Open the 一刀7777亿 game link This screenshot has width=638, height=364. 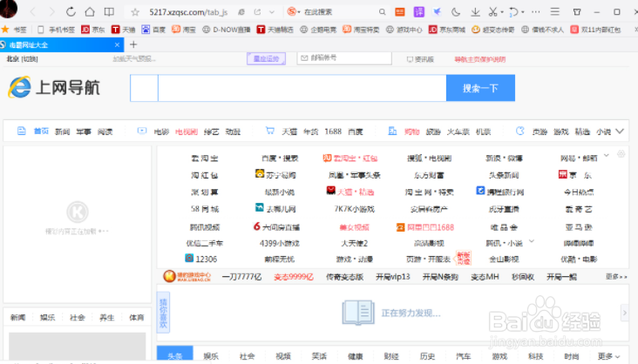coord(241,277)
